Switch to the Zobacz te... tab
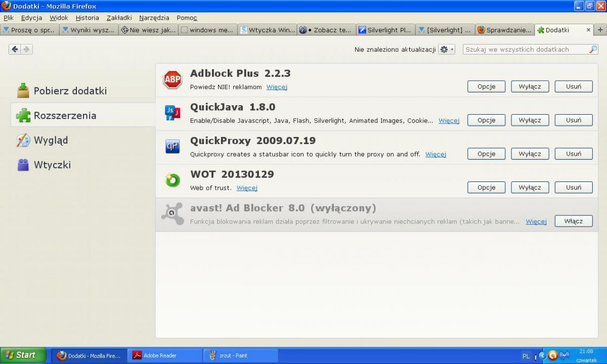Screen dimensions: 607x364 (326, 30)
